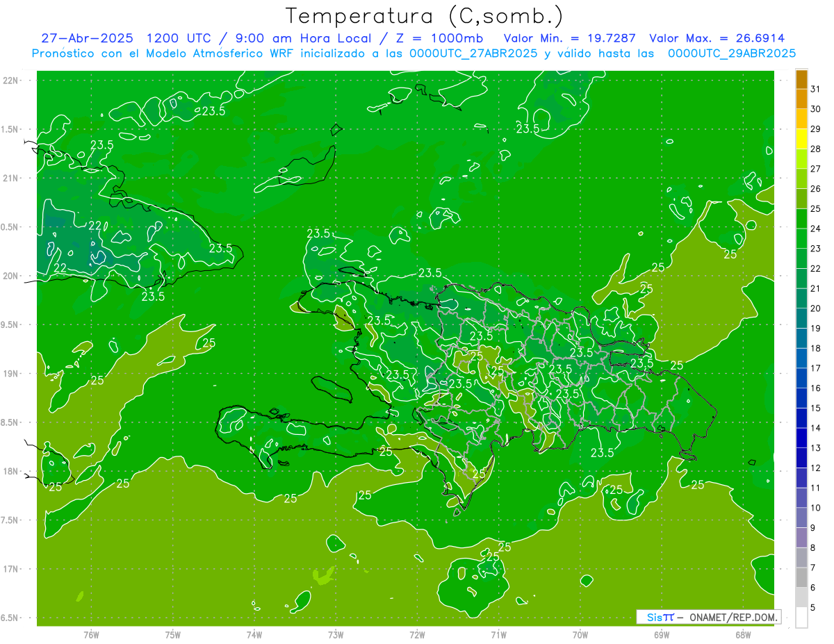
Task: Click the '1.5N' latitude axis label
Action: click(10, 129)
